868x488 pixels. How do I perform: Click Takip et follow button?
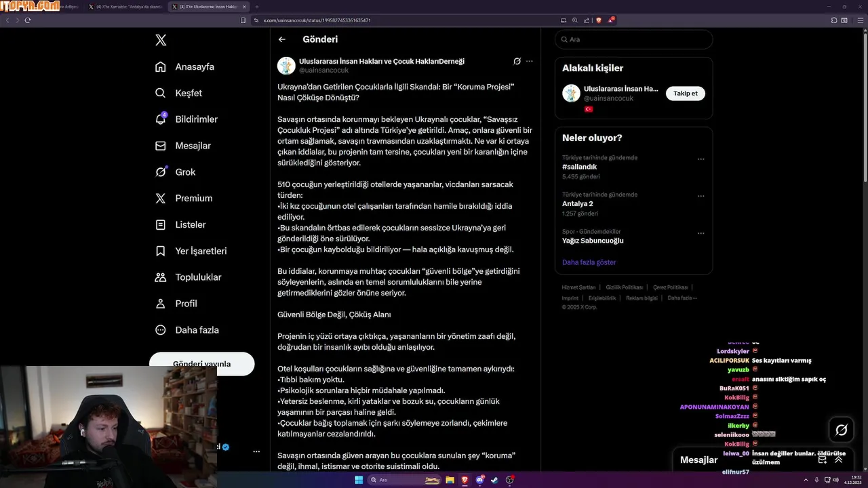(686, 94)
